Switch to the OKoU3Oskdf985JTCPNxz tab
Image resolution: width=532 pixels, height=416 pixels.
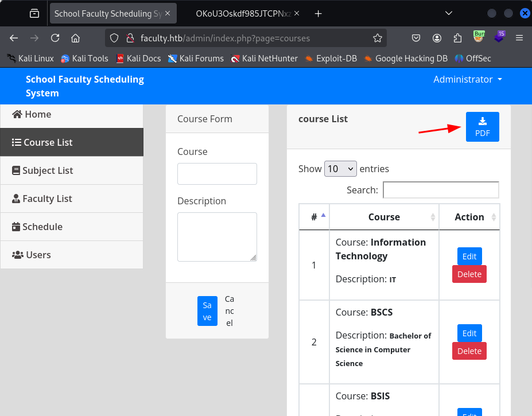[243, 14]
